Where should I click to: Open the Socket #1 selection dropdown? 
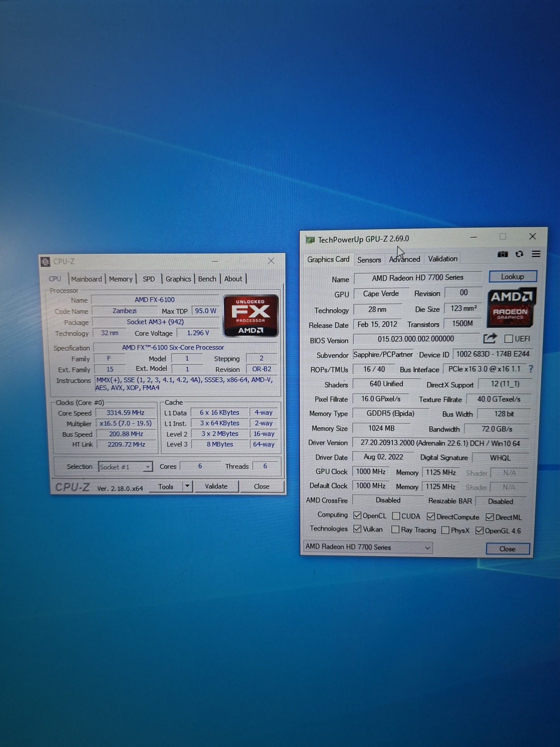click(x=125, y=466)
